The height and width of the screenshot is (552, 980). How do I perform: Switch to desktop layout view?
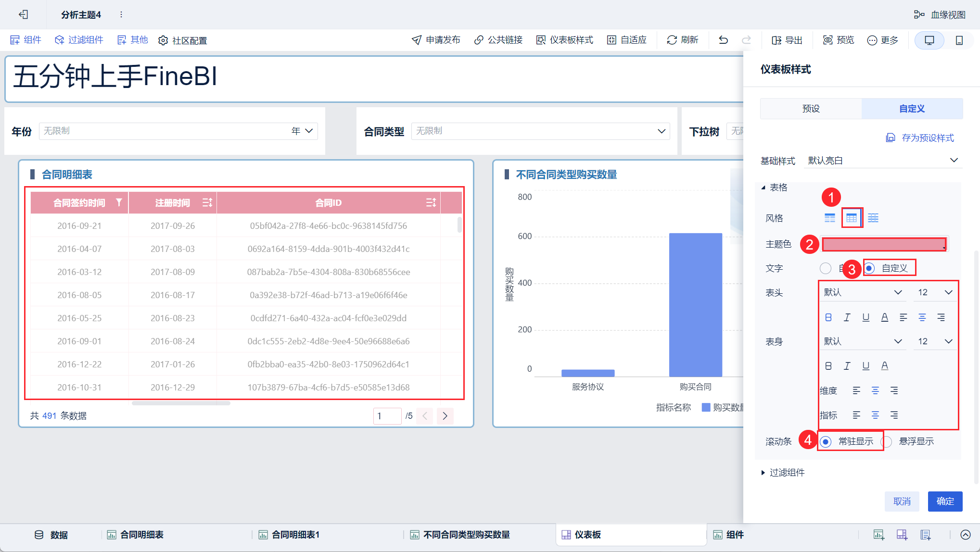click(929, 40)
